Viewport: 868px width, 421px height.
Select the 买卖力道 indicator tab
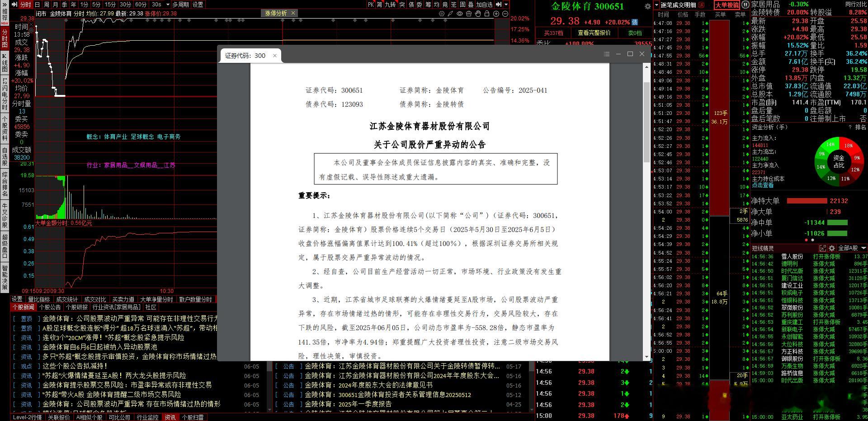123,299
